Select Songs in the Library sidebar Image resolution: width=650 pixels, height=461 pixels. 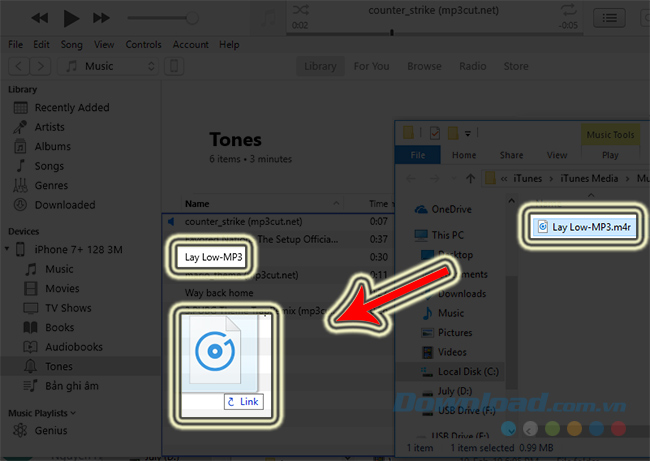point(49,166)
